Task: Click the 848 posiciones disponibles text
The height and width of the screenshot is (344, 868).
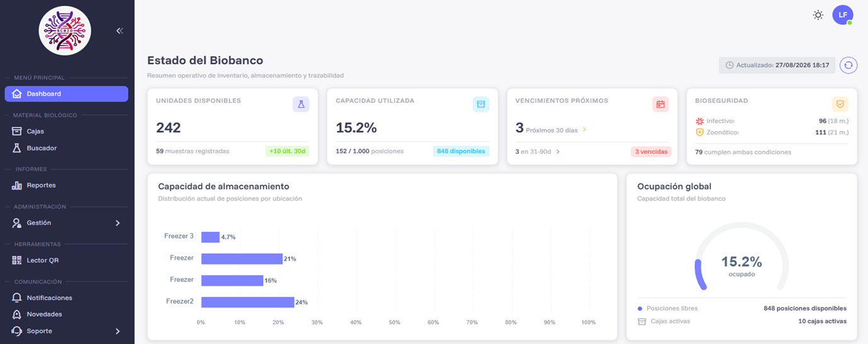Action: (x=805, y=309)
